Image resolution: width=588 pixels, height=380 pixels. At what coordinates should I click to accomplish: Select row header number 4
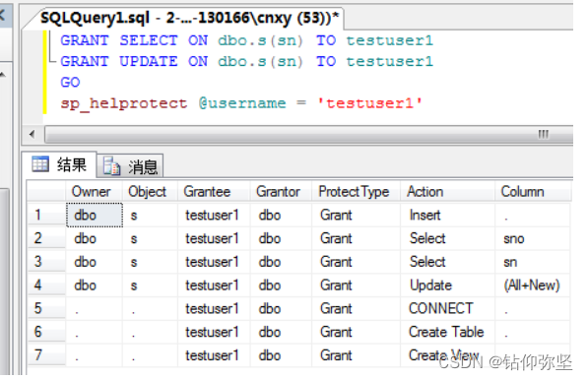(46, 285)
